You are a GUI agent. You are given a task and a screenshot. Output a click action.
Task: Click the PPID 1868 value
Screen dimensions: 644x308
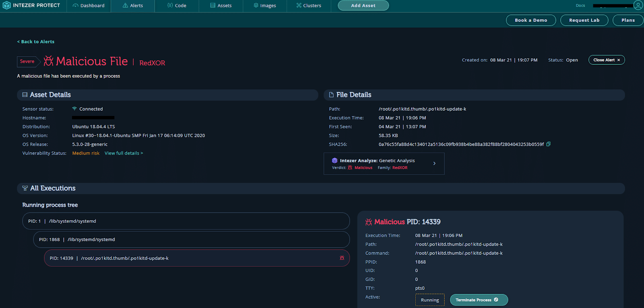pos(421,262)
